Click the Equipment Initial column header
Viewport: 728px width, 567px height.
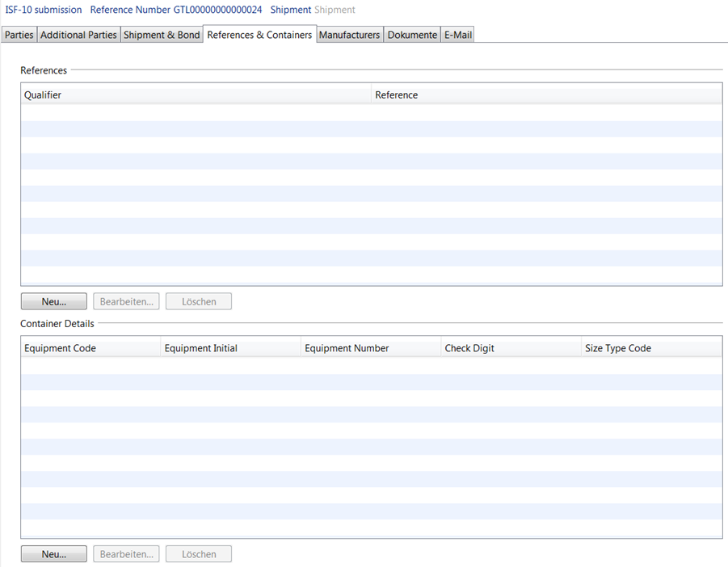[x=230, y=348]
